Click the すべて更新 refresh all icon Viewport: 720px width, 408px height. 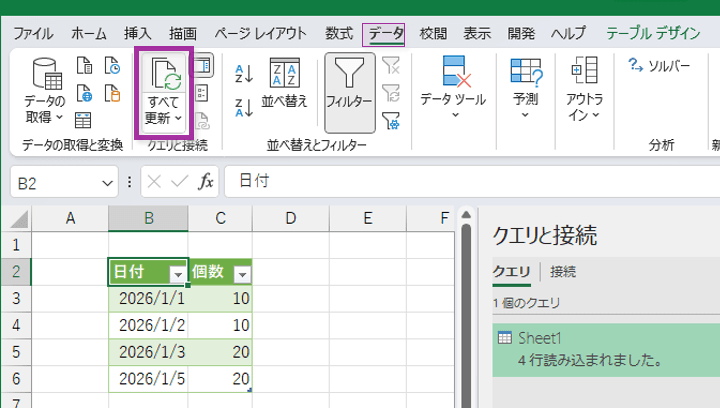pos(164,73)
